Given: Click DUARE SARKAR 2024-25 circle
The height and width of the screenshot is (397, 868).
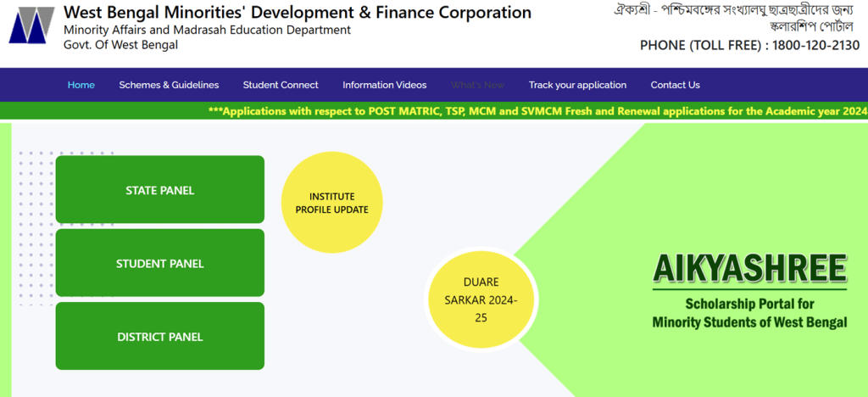Looking at the screenshot, I should [x=481, y=299].
